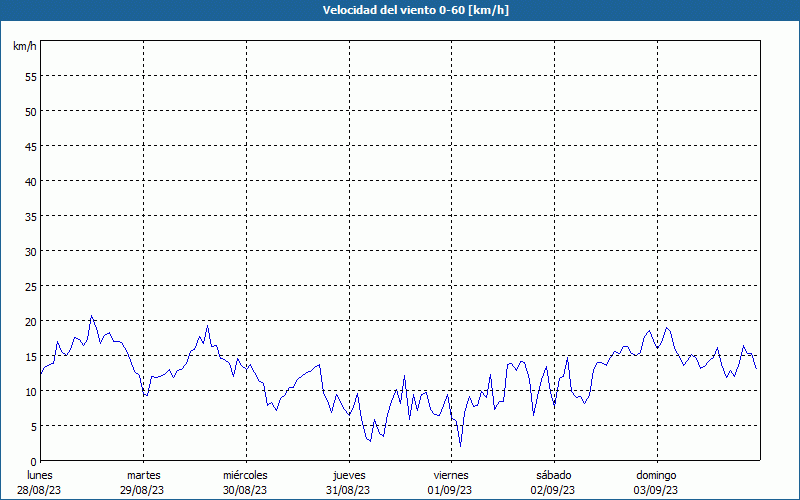The height and width of the screenshot is (500, 800).
Task: Select the 30 value on the y-axis
Action: point(31,252)
